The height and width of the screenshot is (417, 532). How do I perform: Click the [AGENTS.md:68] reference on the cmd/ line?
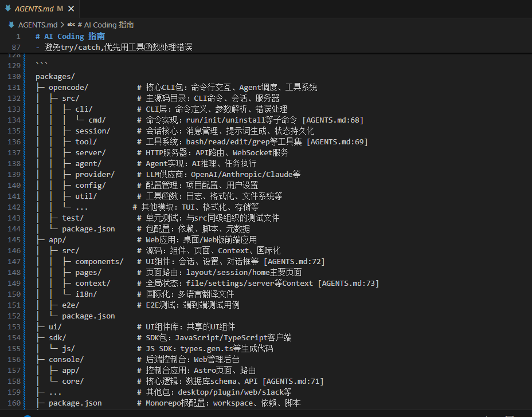click(x=332, y=120)
